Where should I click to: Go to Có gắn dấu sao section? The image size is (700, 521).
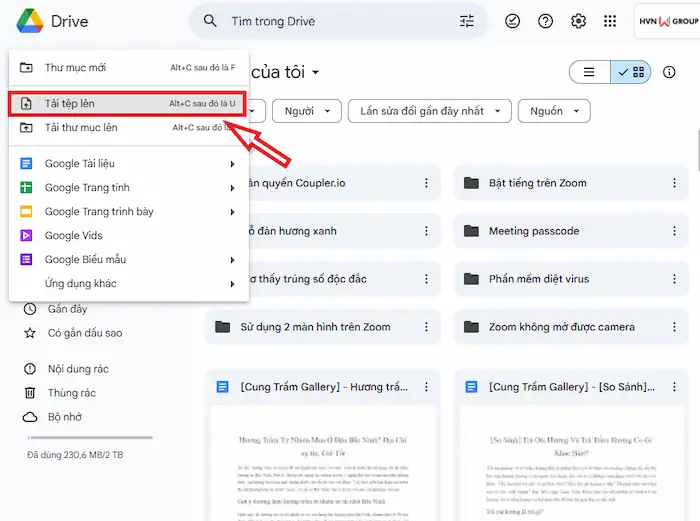pyautogui.click(x=84, y=333)
